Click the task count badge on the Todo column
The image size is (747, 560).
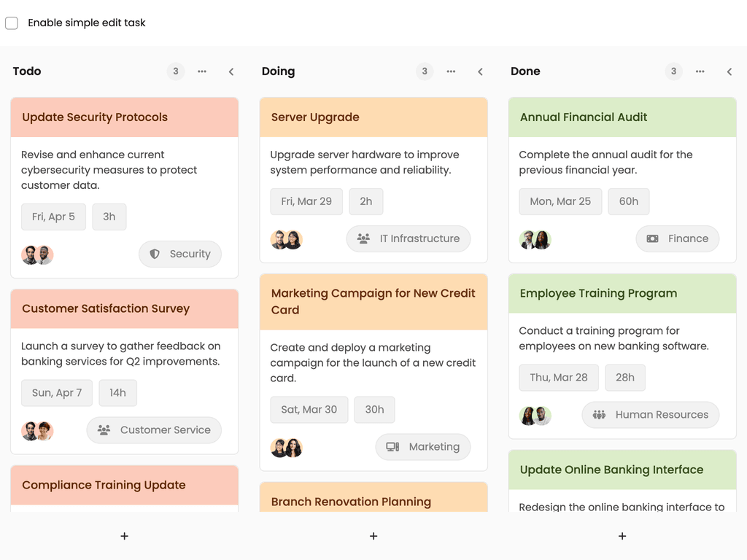pos(175,71)
